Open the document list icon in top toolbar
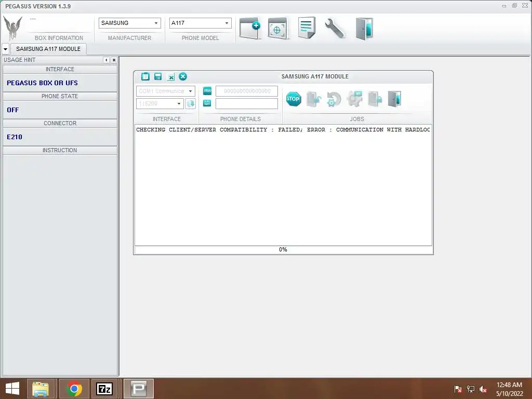 click(307, 28)
